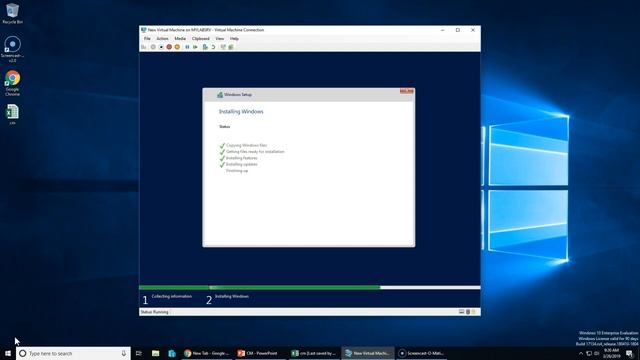Open the File menu
The height and width of the screenshot is (360, 640).
[147, 38]
